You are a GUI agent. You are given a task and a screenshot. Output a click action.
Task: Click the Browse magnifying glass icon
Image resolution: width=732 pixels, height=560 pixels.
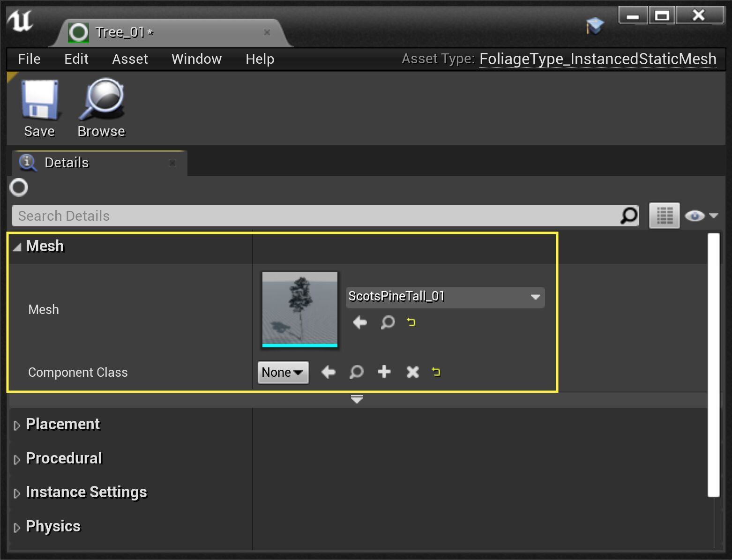click(x=101, y=100)
